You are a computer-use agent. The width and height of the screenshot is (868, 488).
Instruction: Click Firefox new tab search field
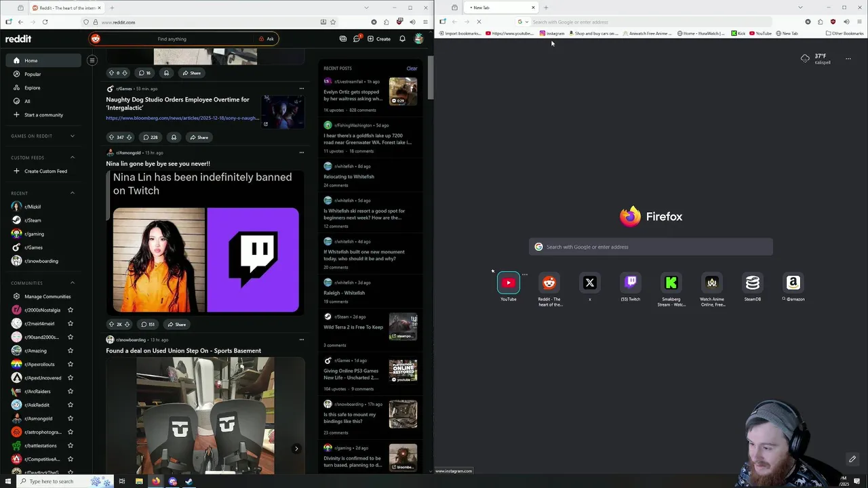pos(651,247)
